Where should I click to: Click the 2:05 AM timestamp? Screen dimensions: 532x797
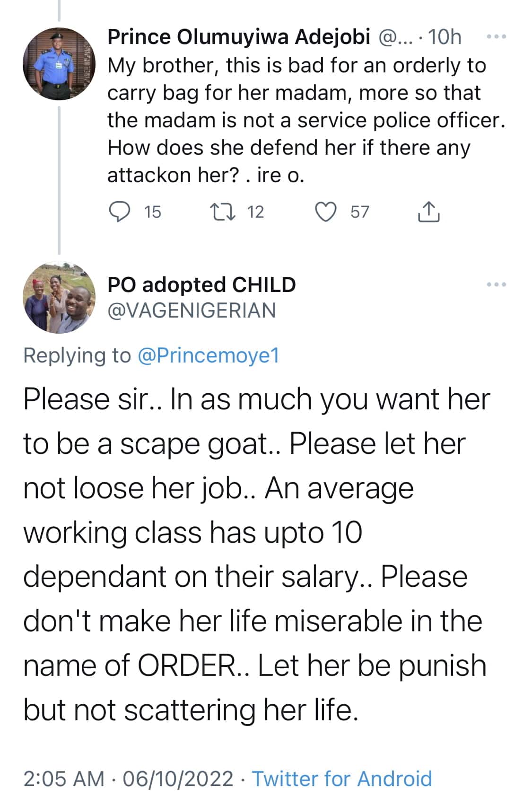click(x=64, y=779)
